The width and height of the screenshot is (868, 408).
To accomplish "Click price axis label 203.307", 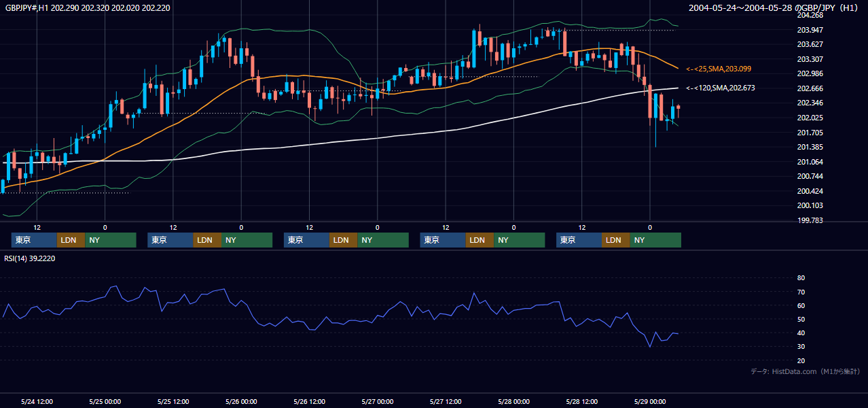I will (x=810, y=59).
